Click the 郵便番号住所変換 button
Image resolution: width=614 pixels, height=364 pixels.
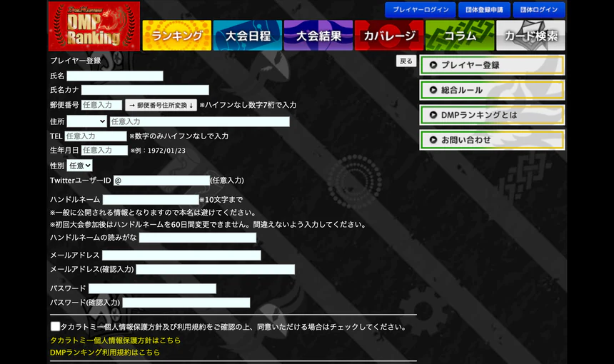(161, 105)
